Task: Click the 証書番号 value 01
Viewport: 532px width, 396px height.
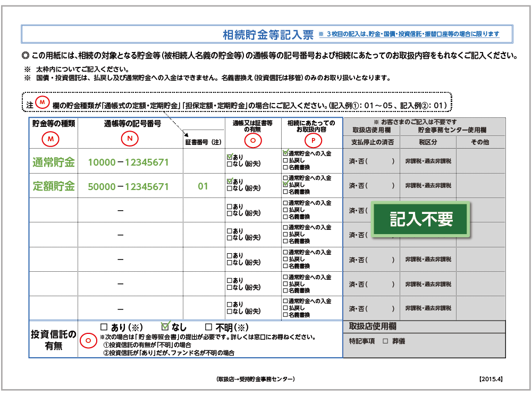Action: 203,186
